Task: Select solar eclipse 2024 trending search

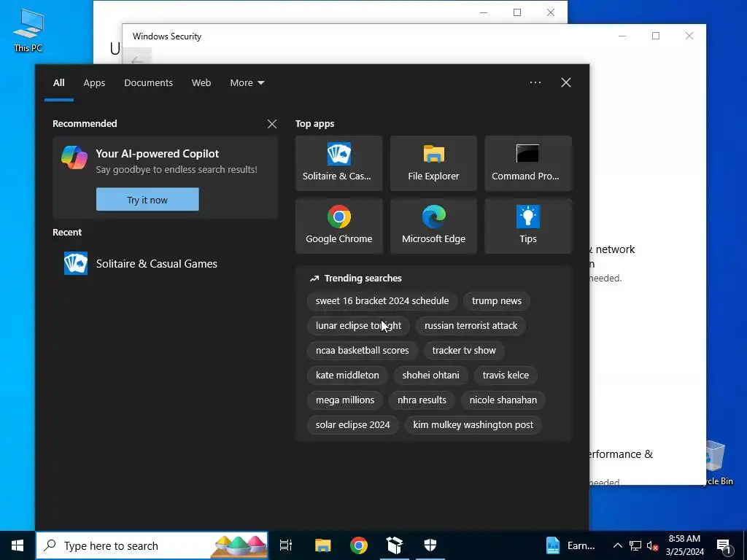Action: (x=352, y=425)
